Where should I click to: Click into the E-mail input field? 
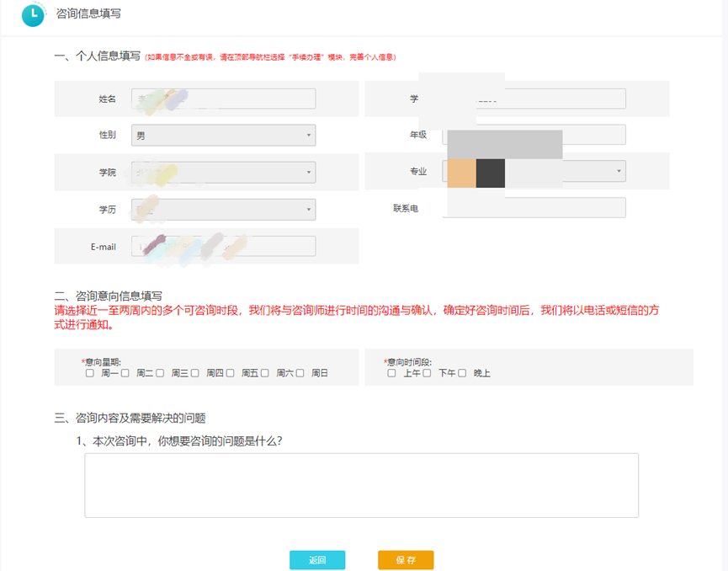tap(223, 246)
